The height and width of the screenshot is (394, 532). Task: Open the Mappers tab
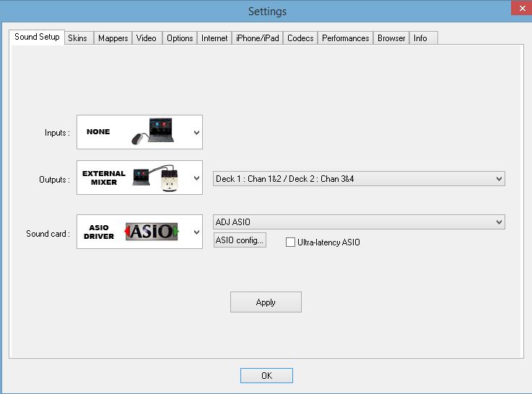click(113, 38)
